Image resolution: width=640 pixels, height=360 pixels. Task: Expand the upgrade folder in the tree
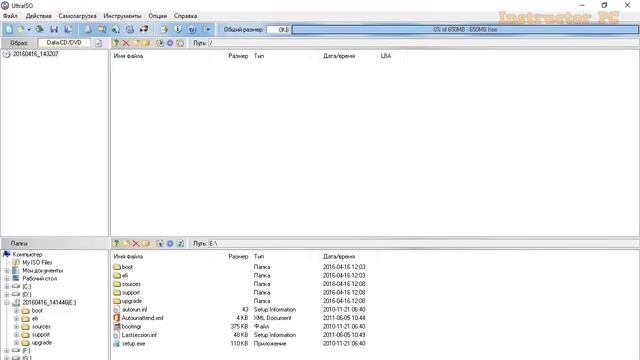[16, 342]
